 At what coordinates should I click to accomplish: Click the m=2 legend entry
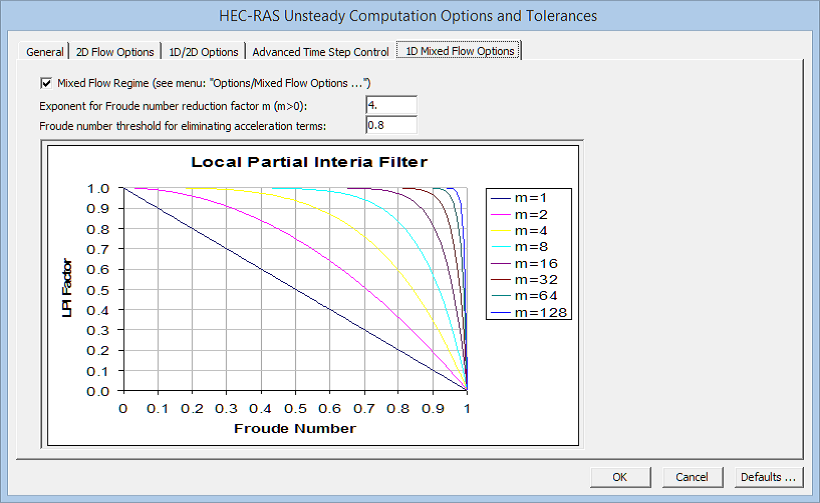coord(519,214)
